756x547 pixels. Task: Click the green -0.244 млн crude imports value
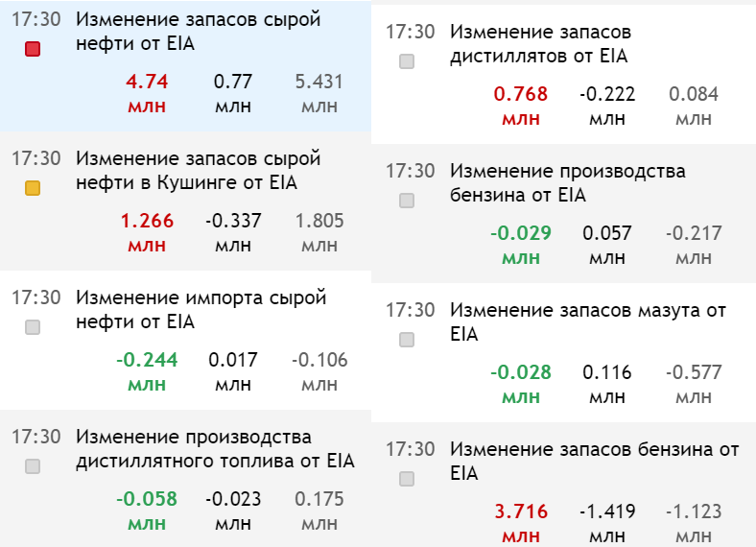pyautogui.click(x=147, y=370)
